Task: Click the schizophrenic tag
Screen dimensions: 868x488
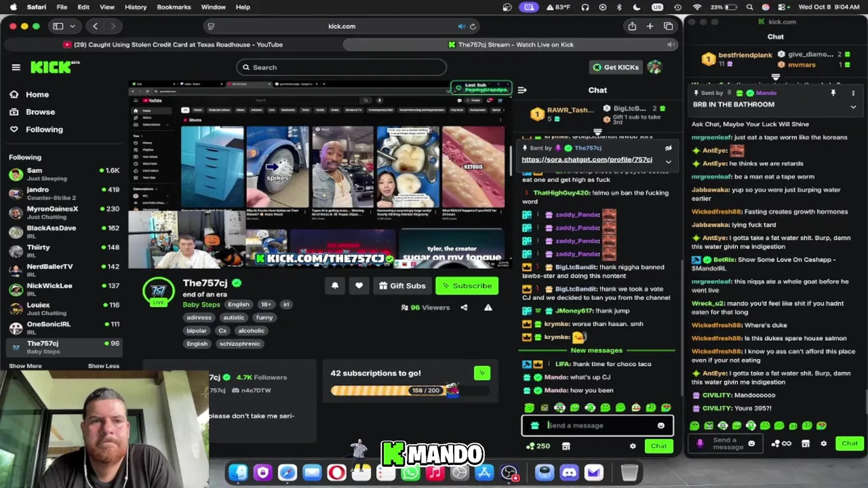Action: [x=239, y=344]
